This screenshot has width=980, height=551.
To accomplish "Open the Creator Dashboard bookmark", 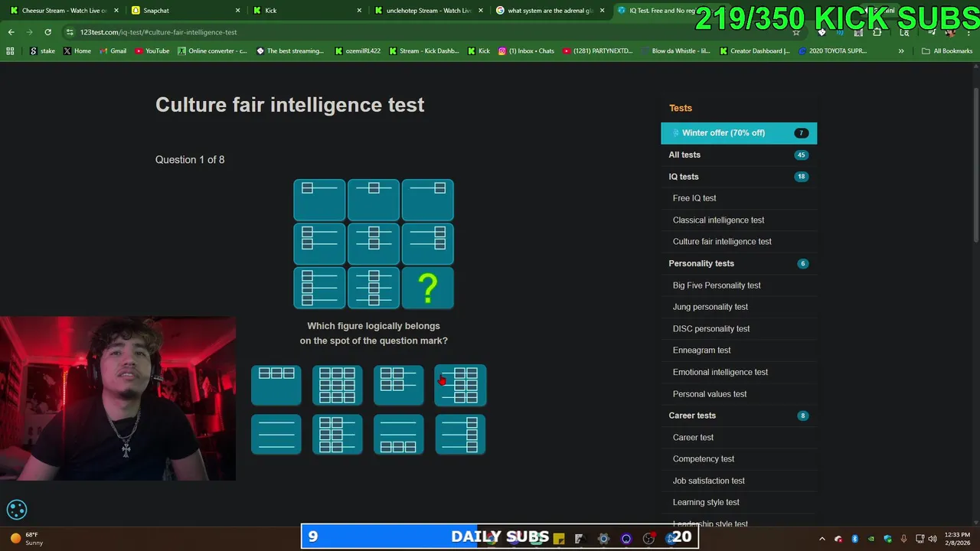I will point(754,51).
